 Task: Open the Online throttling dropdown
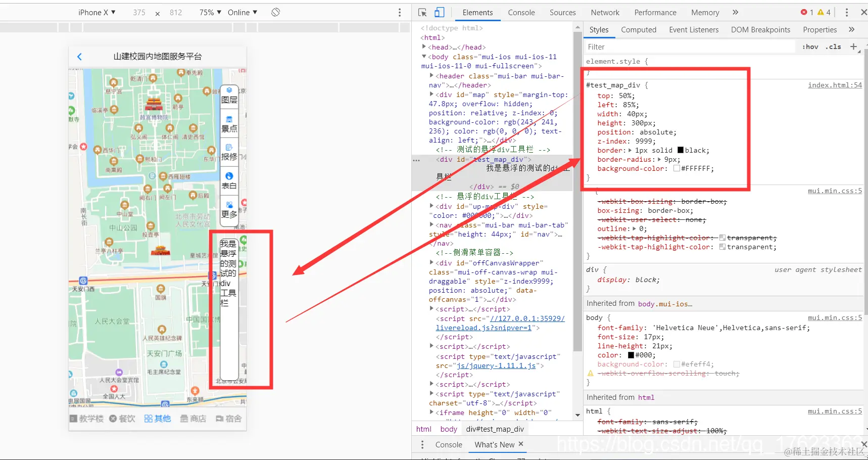point(243,12)
